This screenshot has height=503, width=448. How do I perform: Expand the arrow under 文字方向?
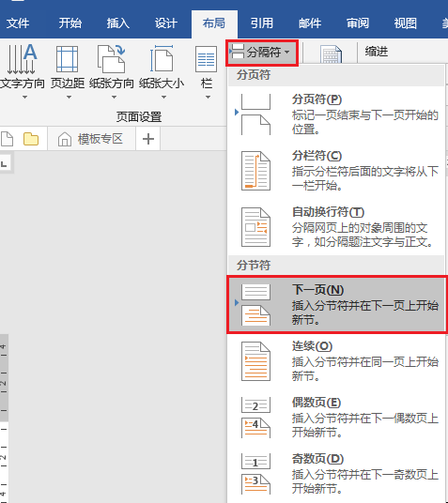24,97
